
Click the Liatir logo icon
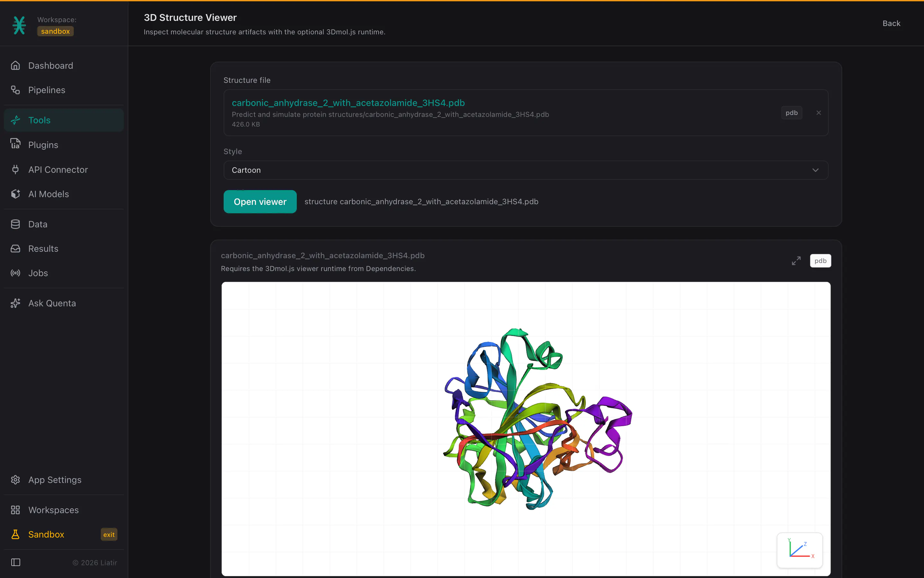(x=19, y=25)
